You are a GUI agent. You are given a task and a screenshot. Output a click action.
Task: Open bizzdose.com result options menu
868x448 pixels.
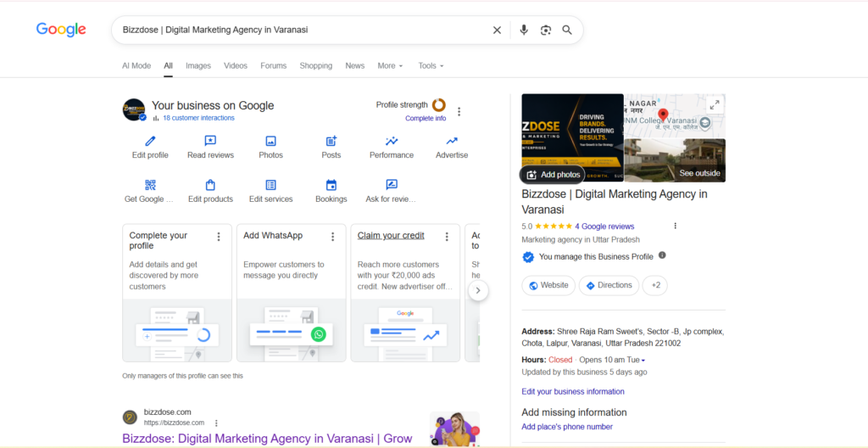[216, 423]
